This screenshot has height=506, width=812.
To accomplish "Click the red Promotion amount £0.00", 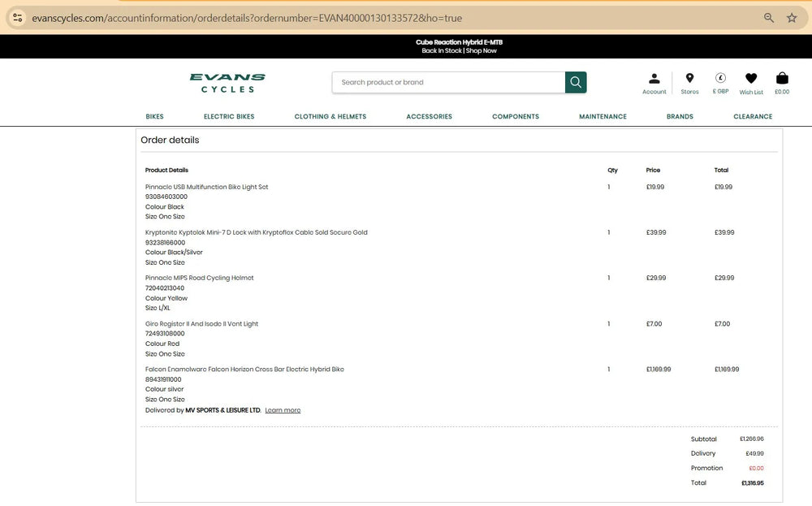I will tap(757, 468).
